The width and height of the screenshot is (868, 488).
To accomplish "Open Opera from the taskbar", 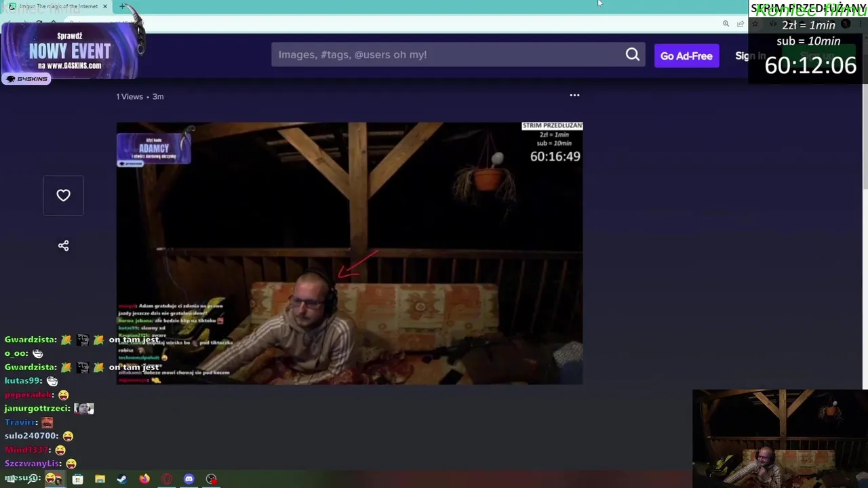I will [167, 479].
